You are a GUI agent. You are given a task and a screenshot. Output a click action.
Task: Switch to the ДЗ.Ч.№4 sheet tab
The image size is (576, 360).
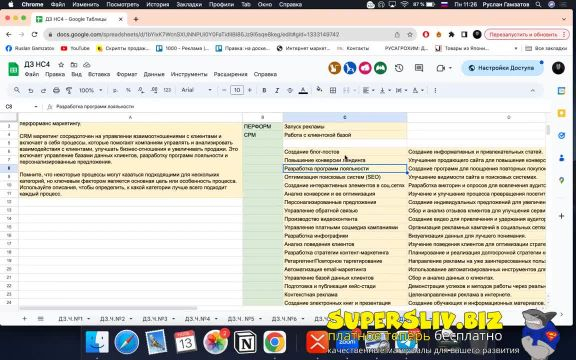point(198,319)
